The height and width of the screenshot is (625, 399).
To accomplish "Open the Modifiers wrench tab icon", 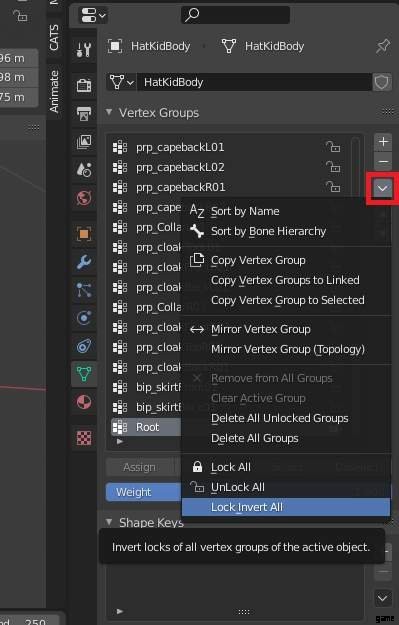I will [x=84, y=262].
